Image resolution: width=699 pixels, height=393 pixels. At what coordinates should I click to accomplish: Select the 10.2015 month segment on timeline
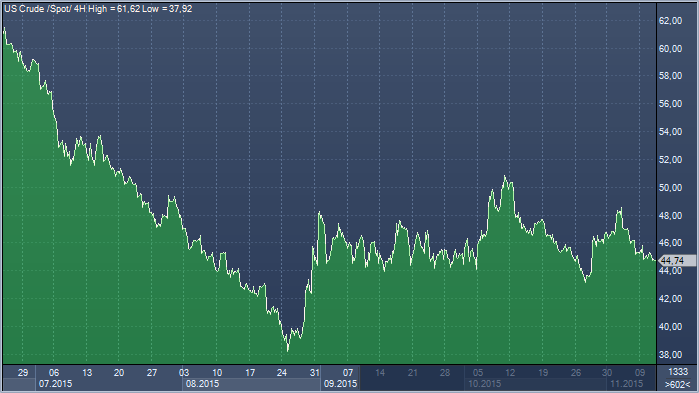point(535,384)
